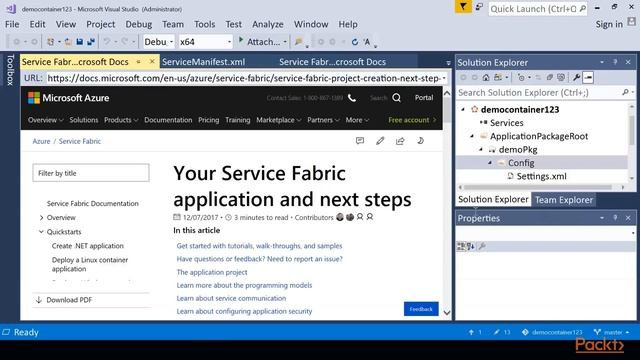Viewport: 640px width, 360px height.
Task: Switch to the Solution Explorer tab
Action: coord(493,200)
